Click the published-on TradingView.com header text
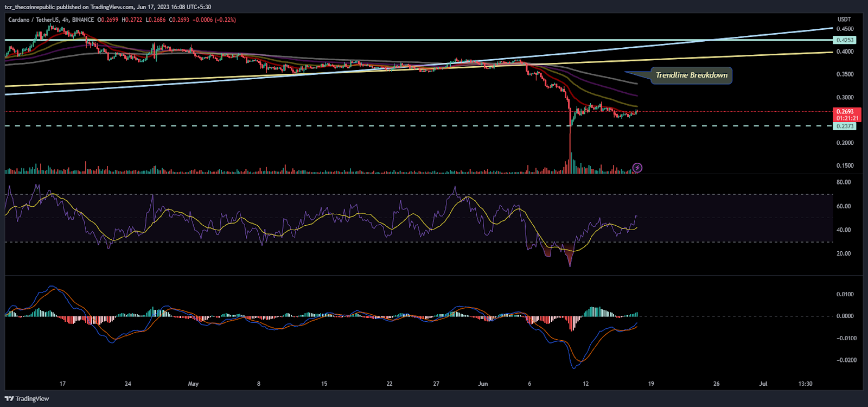Image resolution: width=868 pixels, height=407 pixels. (108, 7)
